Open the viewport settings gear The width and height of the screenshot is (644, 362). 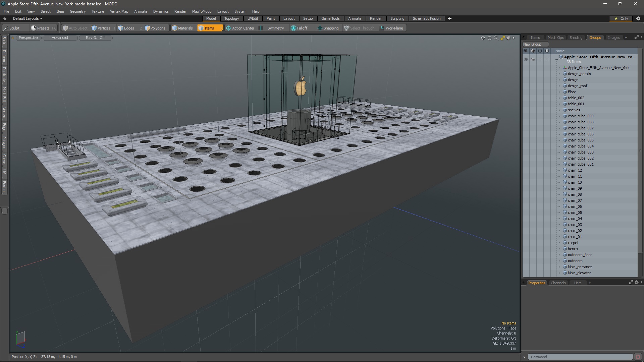pyautogui.click(x=508, y=38)
